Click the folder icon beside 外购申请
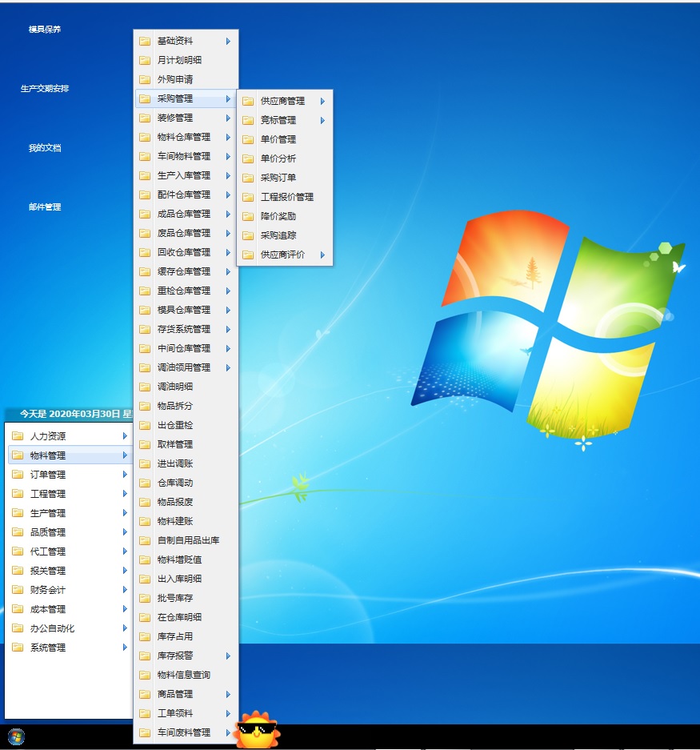The width and height of the screenshot is (700, 750). pos(144,79)
